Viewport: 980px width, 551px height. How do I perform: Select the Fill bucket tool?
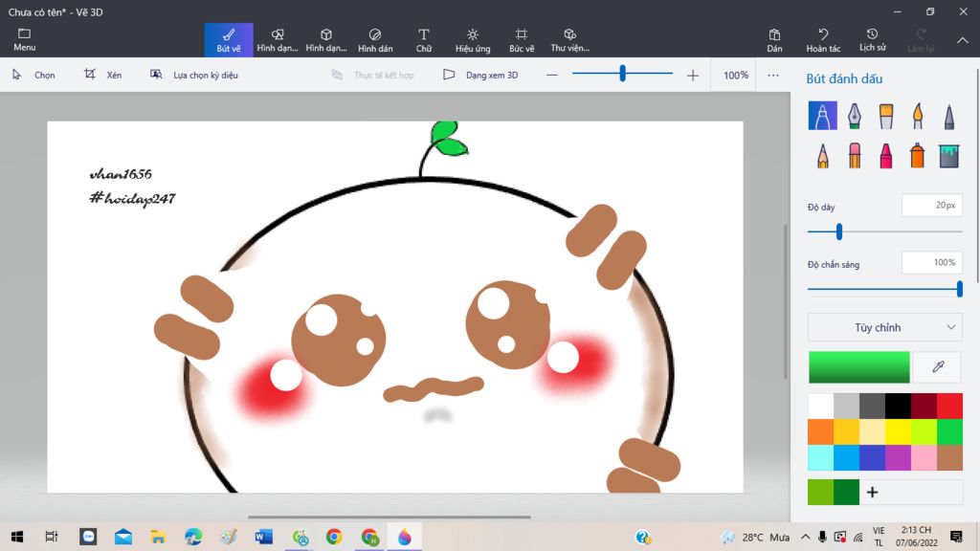[948, 156]
